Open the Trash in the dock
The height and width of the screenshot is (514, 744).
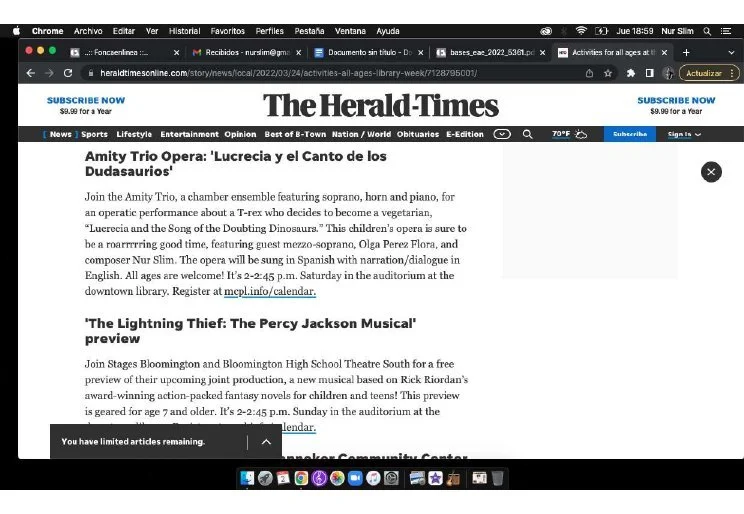(497, 478)
